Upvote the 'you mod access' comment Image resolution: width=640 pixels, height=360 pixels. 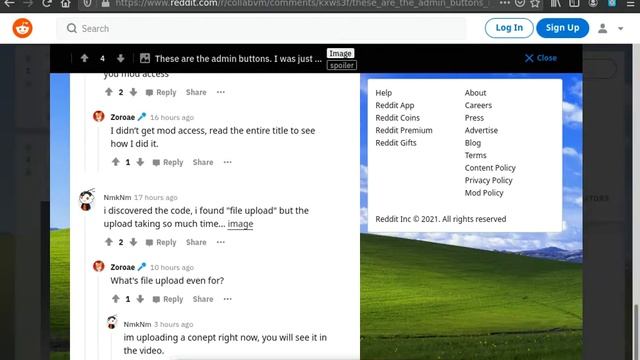[x=109, y=92]
